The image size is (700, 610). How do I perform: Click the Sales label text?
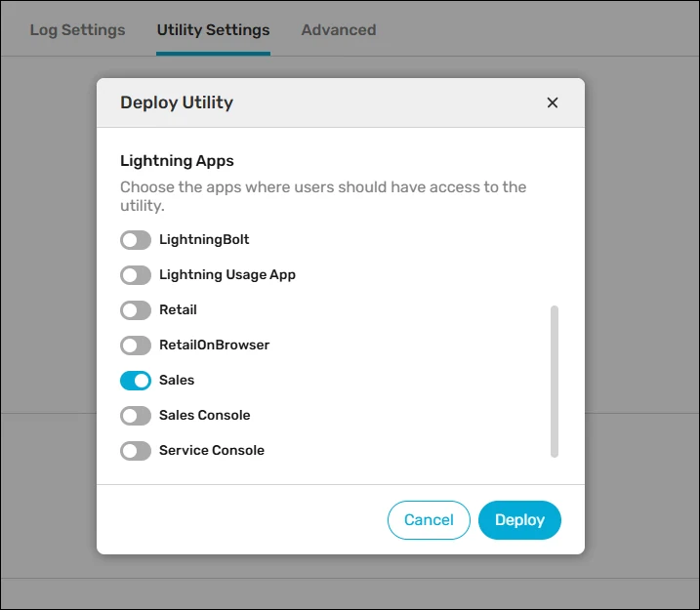(177, 381)
